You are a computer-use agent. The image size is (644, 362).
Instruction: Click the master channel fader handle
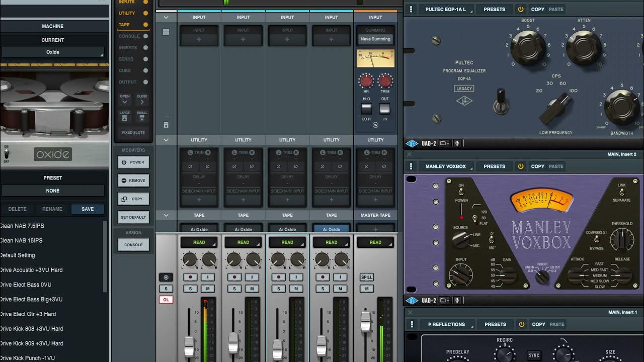point(366,321)
